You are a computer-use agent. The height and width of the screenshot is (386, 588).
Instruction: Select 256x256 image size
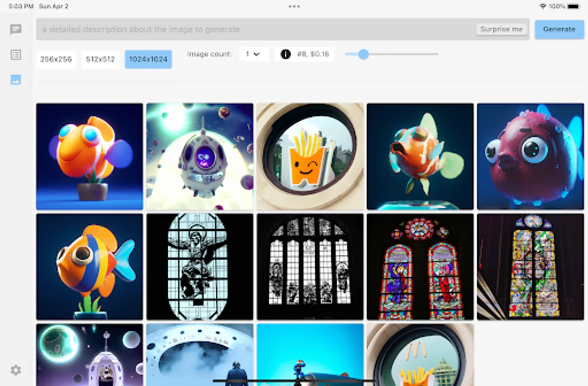[x=56, y=59]
